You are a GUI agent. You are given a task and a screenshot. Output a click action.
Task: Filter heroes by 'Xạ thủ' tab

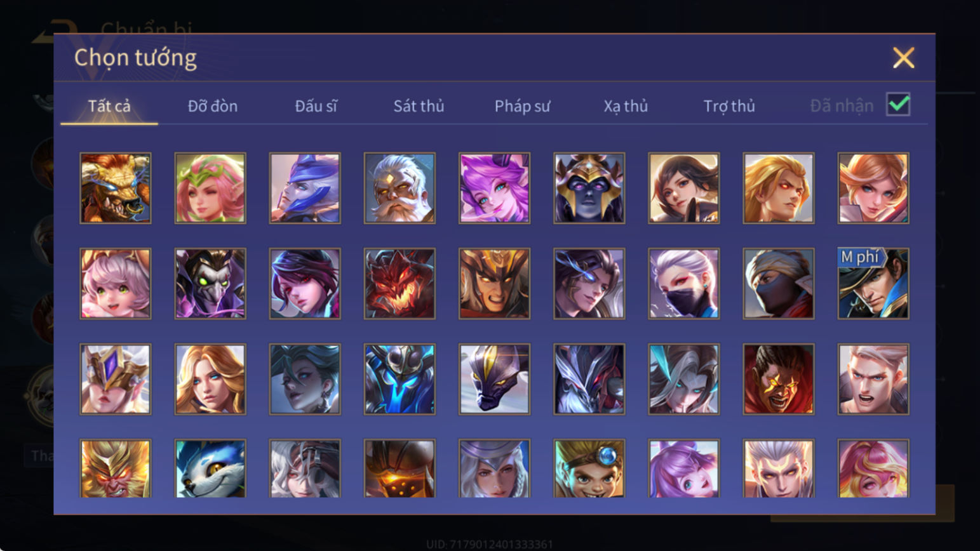tap(626, 106)
